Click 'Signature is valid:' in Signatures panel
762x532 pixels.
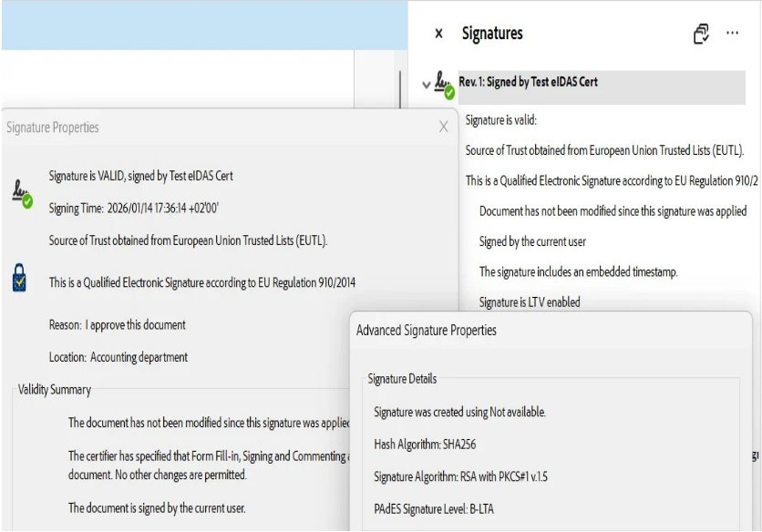(x=501, y=120)
